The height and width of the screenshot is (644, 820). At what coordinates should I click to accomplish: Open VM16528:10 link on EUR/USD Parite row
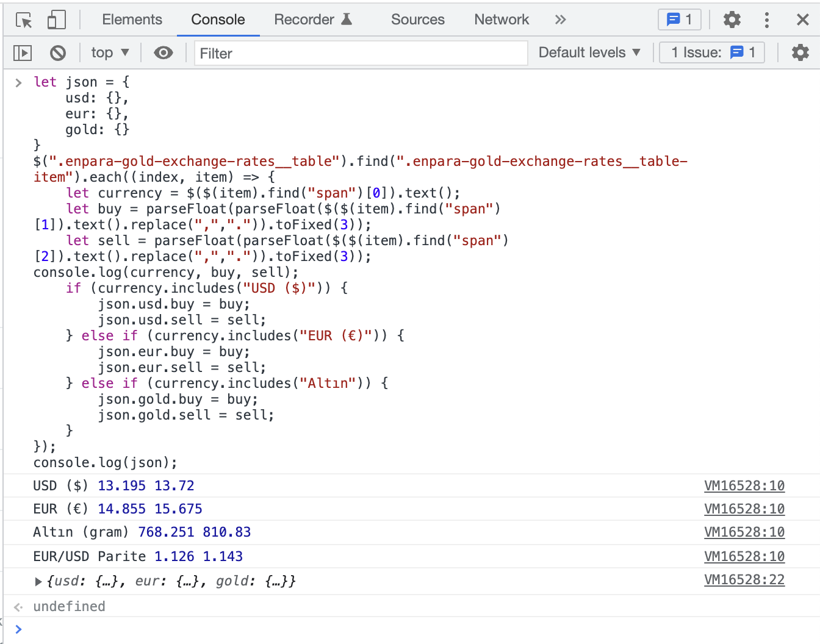(x=744, y=556)
